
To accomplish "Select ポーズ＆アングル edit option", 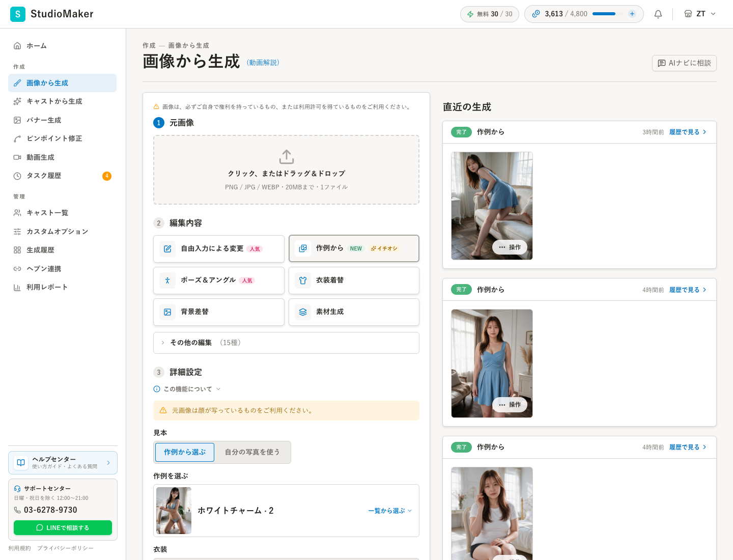I will click(x=219, y=281).
